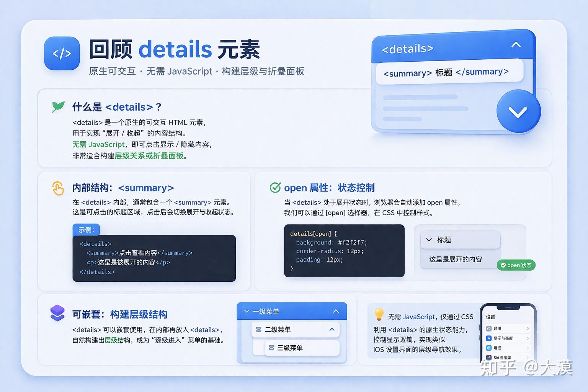Click the green checkmark icon beside open 属性

pyautogui.click(x=275, y=187)
